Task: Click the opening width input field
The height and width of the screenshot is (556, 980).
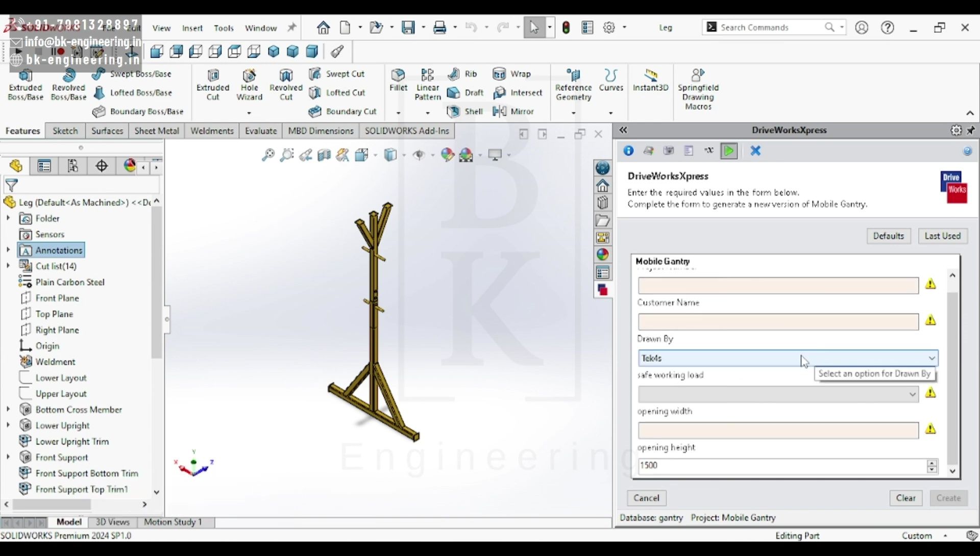Action: [x=778, y=430]
